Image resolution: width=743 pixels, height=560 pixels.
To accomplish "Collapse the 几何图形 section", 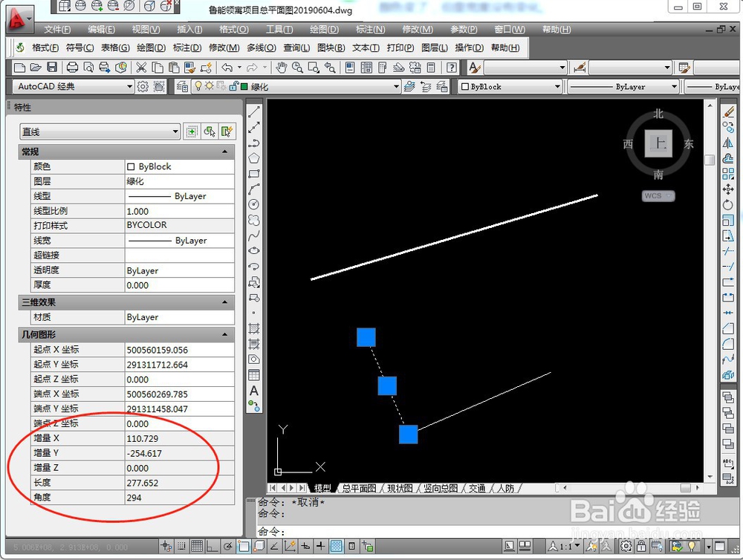I will [224, 334].
